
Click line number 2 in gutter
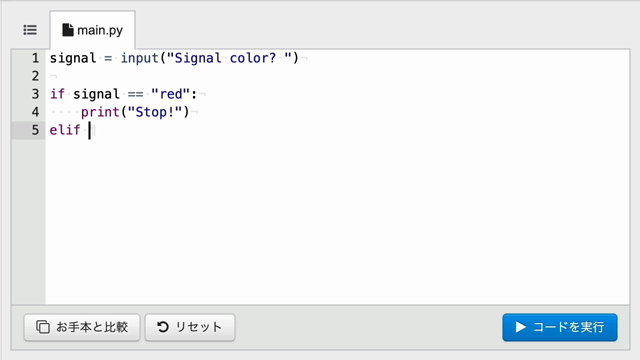[36, 76]
